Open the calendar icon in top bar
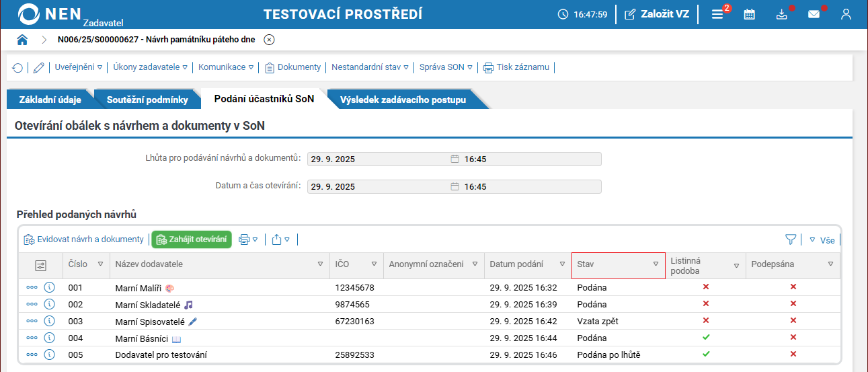Image resolution: width=868 pixels, height=372 pixels. pos(749,14)
